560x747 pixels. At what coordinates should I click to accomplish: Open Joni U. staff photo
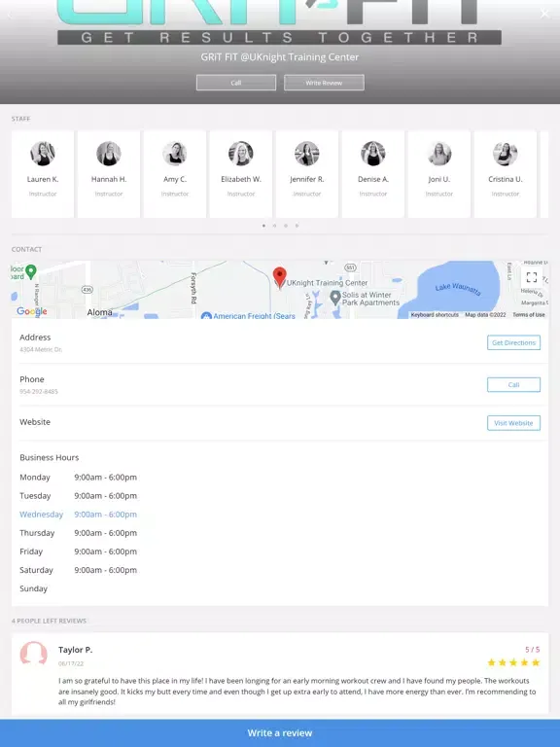[x=439, y=154]
